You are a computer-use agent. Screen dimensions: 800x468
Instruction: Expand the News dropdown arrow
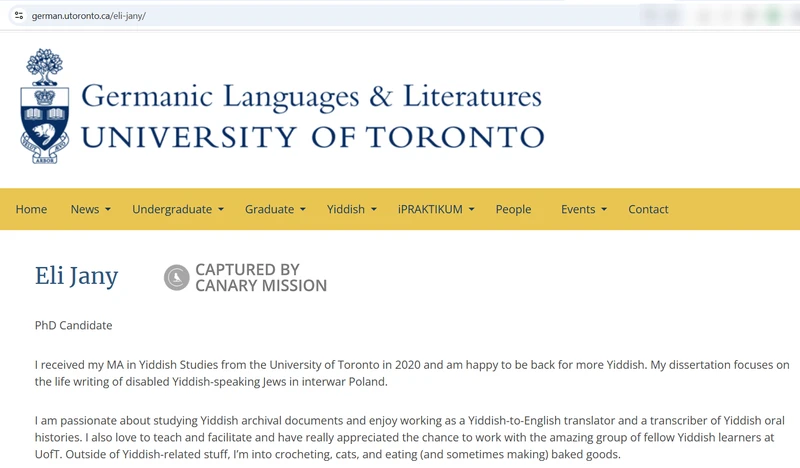click(x=108, y=209)
